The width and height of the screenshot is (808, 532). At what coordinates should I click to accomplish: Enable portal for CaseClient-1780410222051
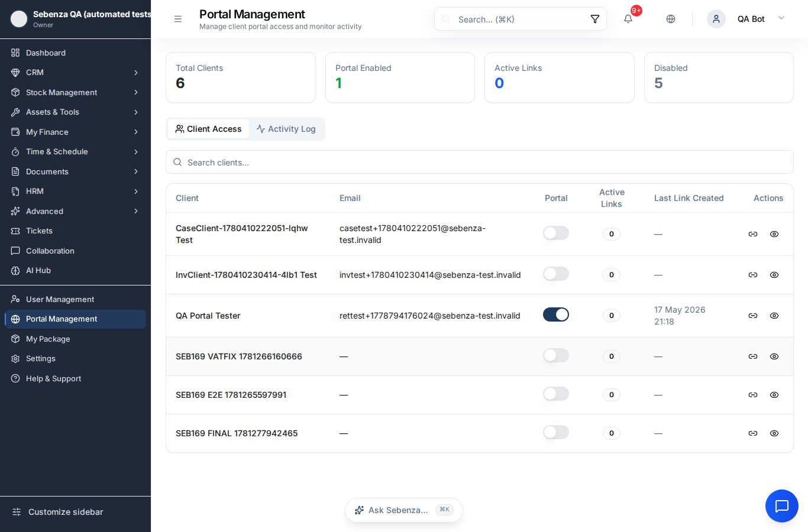(x=556, y=233)
